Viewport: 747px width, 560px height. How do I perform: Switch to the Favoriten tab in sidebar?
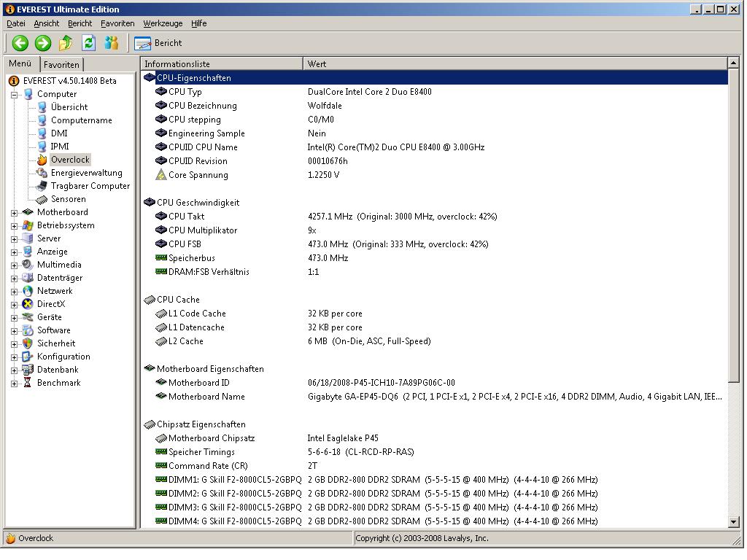coord(61,65)
